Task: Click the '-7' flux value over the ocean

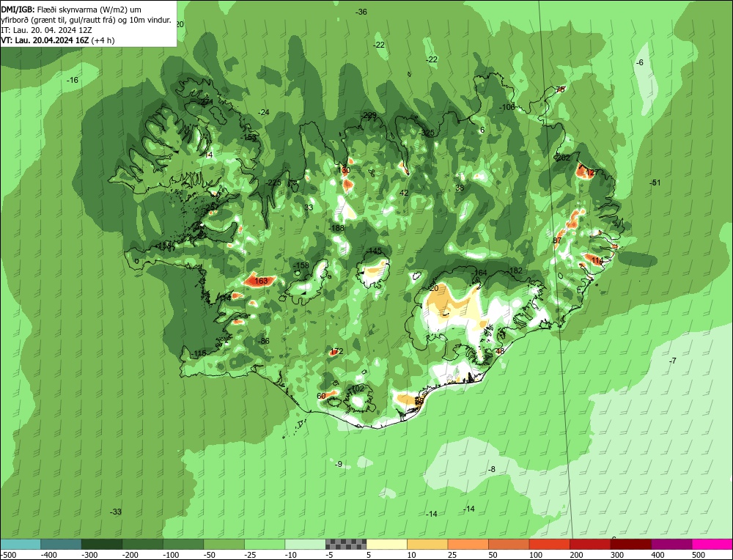Action: click(x=672, y=361)
